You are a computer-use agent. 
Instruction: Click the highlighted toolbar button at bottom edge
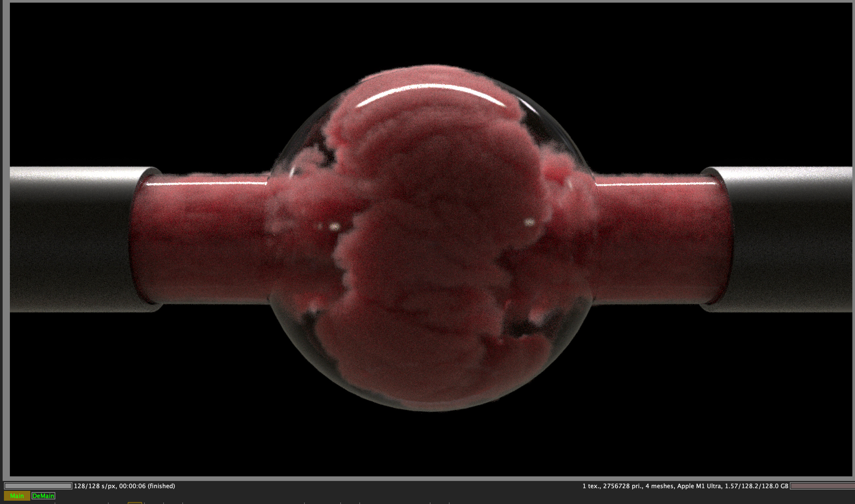coord(135,503)
